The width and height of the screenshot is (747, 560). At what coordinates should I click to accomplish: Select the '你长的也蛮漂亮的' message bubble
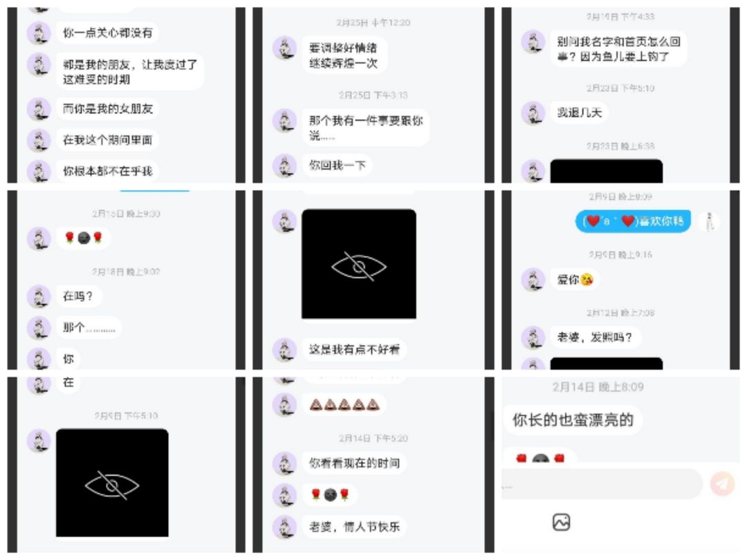(x=573, y=420)
